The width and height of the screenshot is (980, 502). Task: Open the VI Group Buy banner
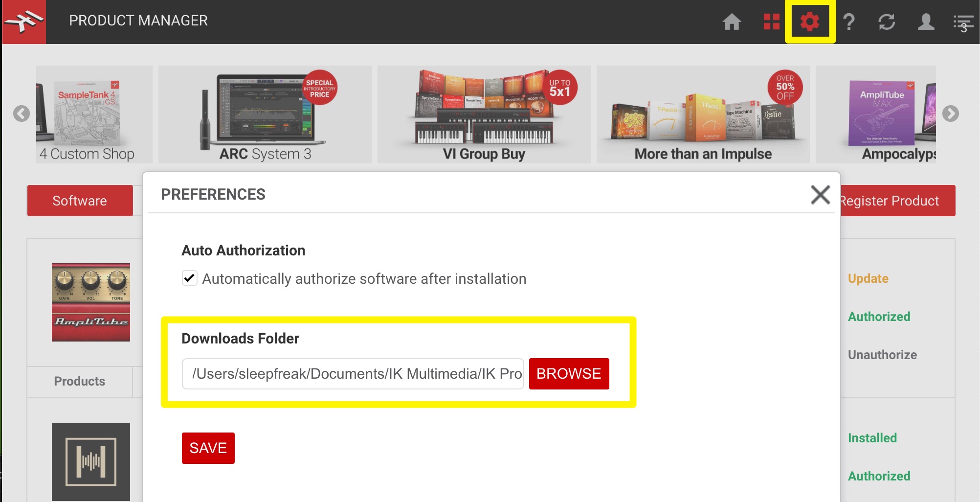[x=484, y=114]
